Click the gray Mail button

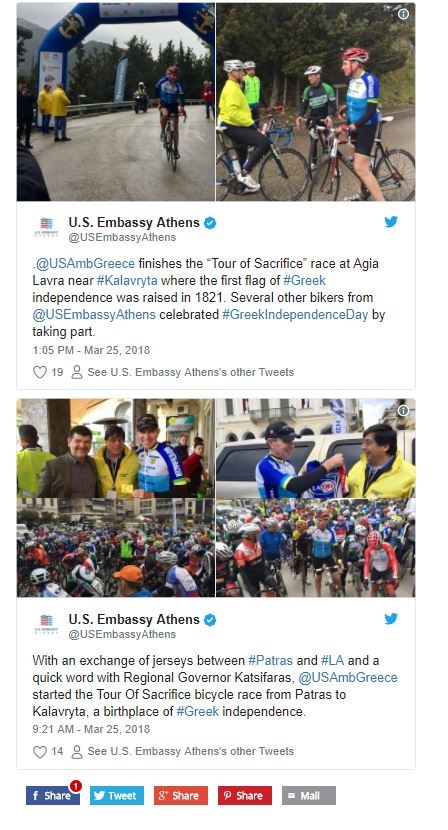point(309,796)
